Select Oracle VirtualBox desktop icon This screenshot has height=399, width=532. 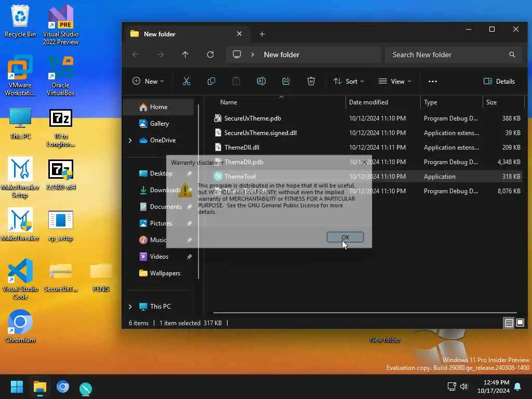tap(60, 75)
